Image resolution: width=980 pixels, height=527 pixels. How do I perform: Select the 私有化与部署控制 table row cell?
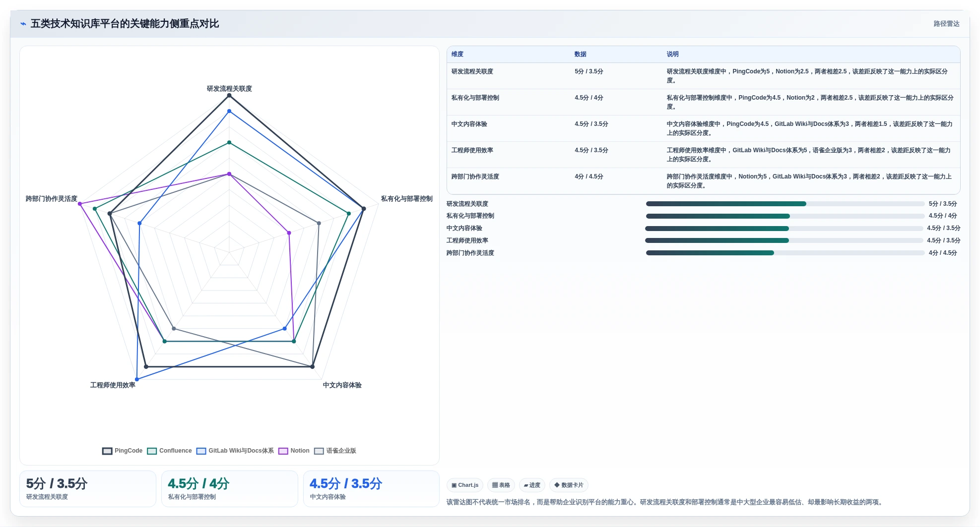[x=475, y=98]
